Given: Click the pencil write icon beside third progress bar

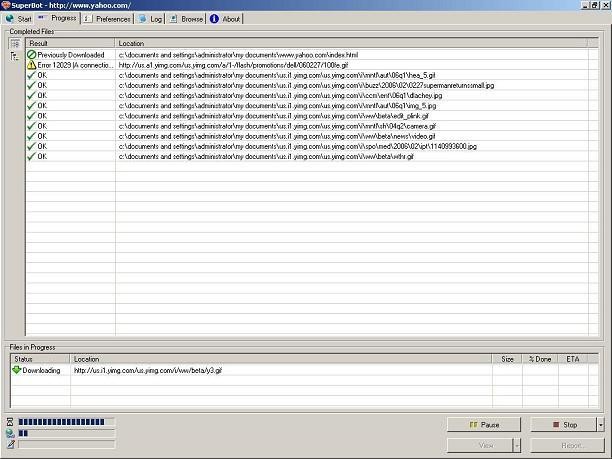Looking at the screenshot, I should [x=10, y=444].
